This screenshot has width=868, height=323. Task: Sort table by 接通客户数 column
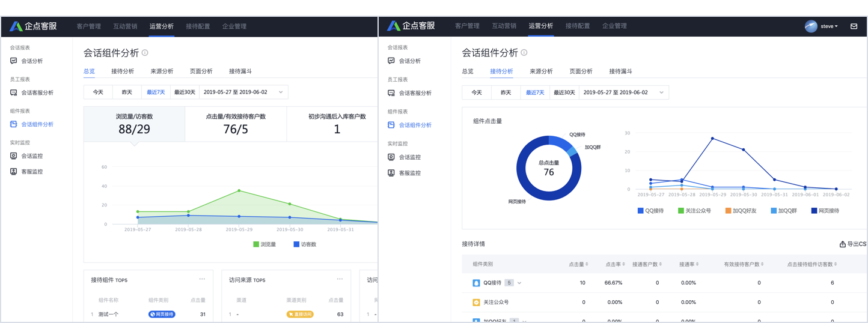click(647, 264)
